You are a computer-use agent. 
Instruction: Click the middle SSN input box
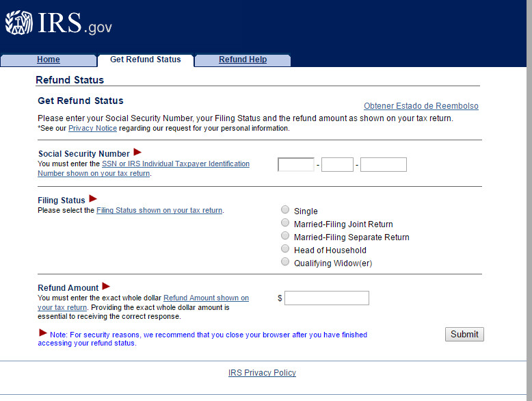click(337, 165)
